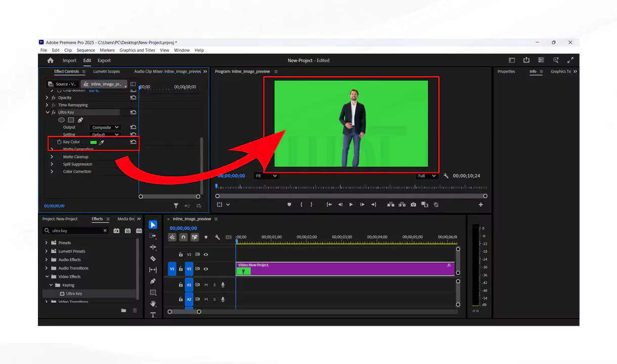Toggle V1 track output eye
Viewport: 617px width, 364px height.
[206, 269]
